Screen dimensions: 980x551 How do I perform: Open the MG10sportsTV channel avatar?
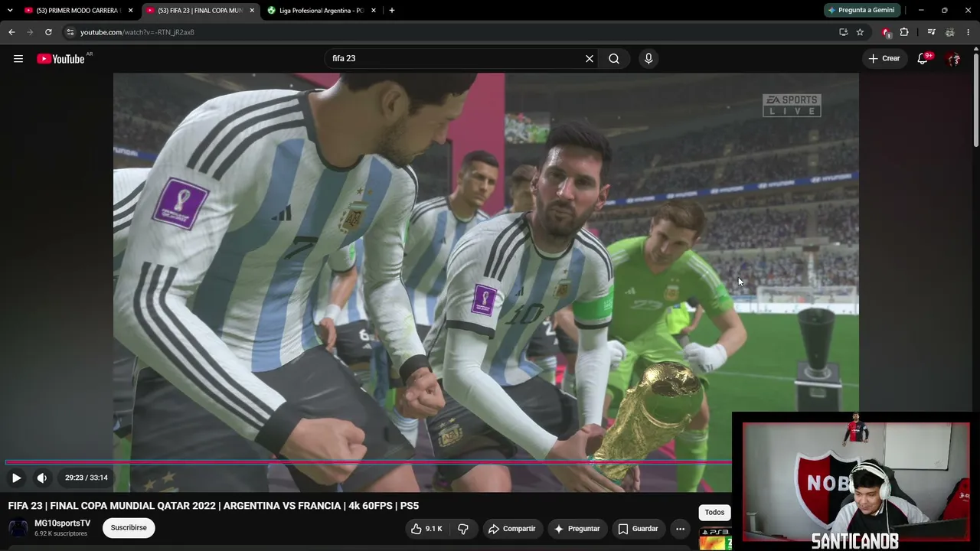18,528
